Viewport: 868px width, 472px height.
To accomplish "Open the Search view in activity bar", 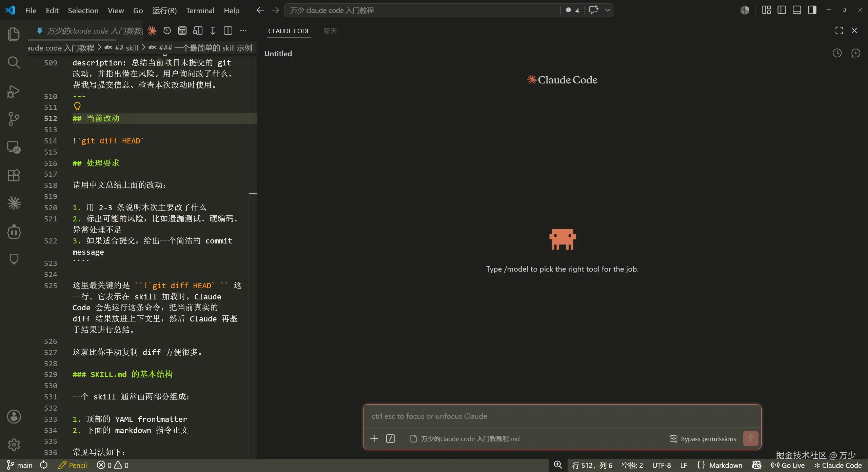I will tap(14, 62).
